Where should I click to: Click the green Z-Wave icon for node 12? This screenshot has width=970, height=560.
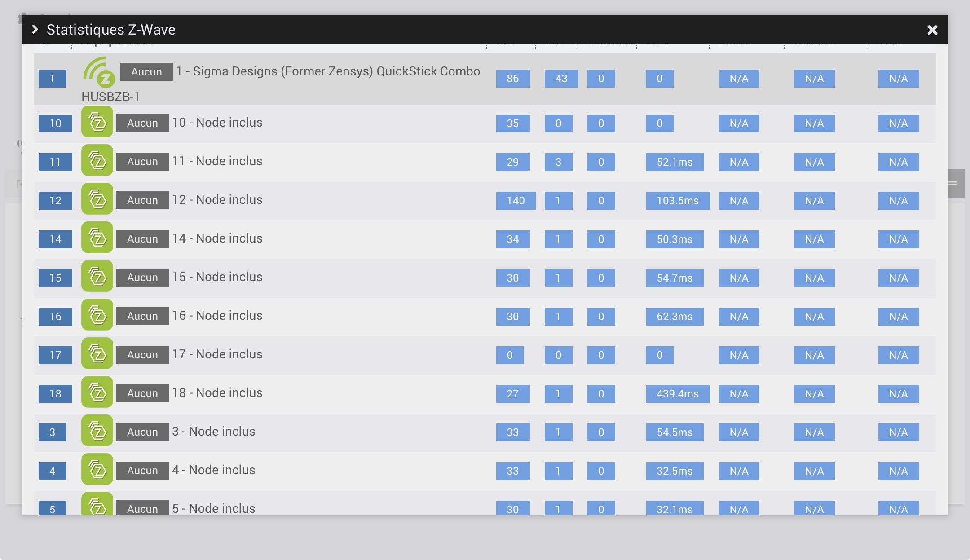coord(97,199)
